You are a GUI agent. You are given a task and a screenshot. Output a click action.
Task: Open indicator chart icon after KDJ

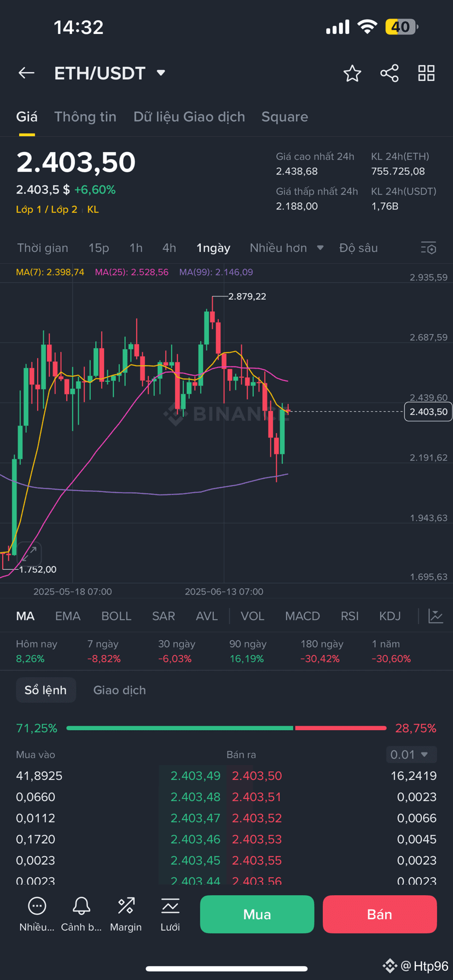(x=435, y=616)
